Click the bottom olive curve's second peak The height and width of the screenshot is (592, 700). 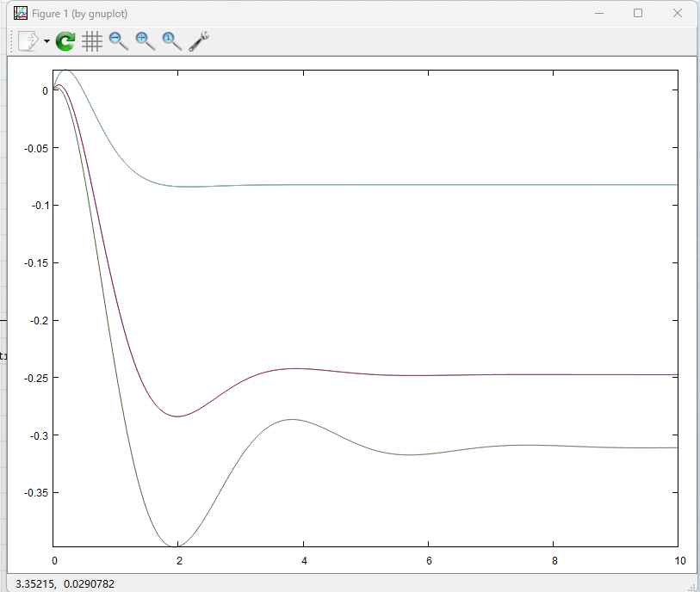[x=292, y=419]
